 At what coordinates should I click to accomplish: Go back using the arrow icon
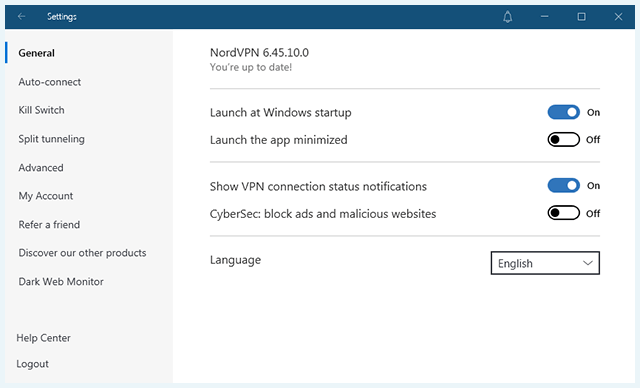pyautogui.click(x=22, y=16)
